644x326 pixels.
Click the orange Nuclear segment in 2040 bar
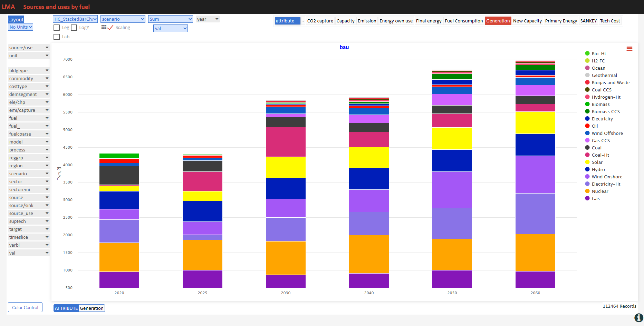369,254
